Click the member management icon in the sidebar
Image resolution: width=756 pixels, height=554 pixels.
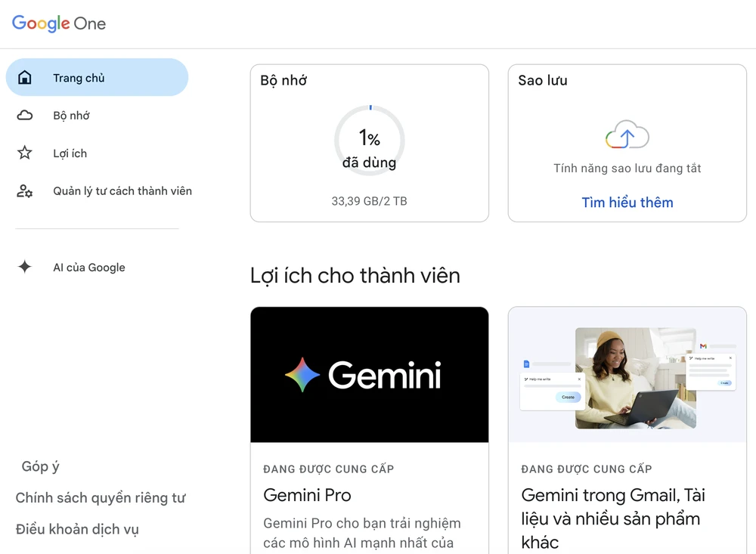26,191
